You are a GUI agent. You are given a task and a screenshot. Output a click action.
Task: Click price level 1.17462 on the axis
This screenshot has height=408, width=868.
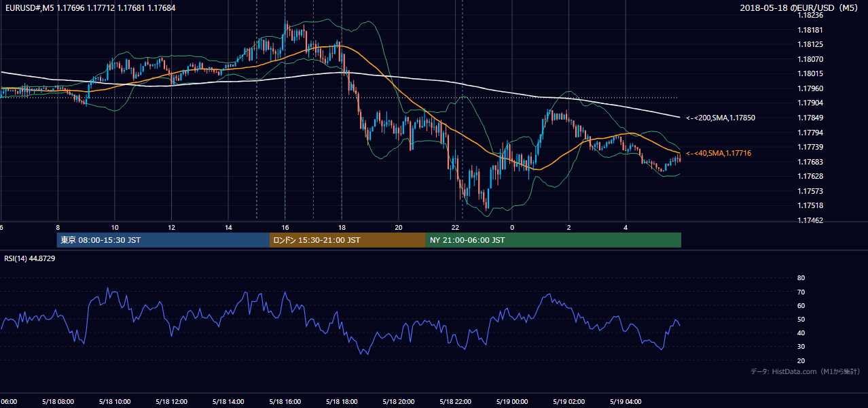(810, 220)
